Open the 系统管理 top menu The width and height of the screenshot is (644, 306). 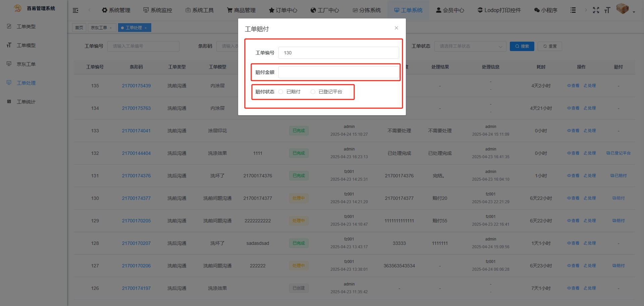pyautogui.click(x=116, y=10)
